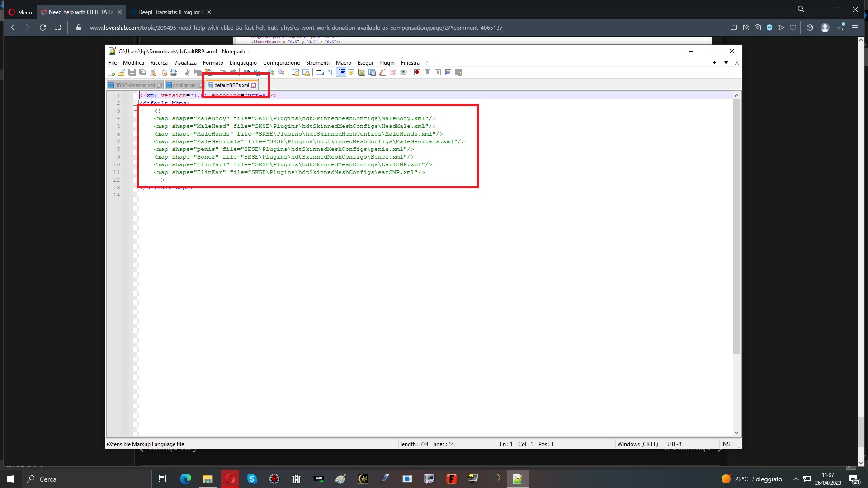Click the Opera snapshot camera icon

758,28
